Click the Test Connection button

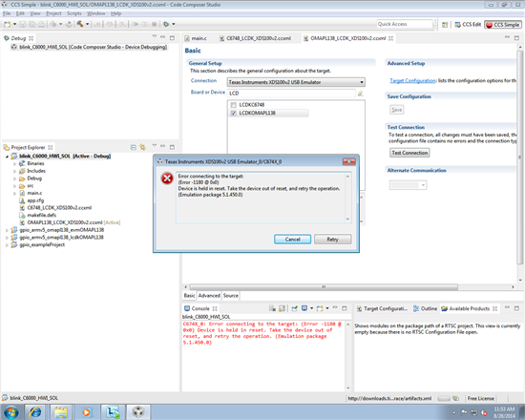coord(409,153)
